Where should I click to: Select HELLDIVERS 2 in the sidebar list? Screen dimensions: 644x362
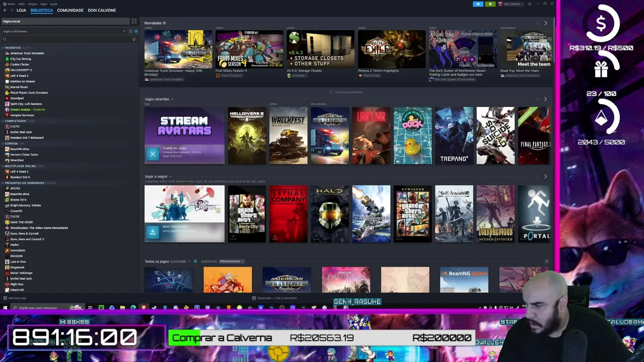[21, 70]
